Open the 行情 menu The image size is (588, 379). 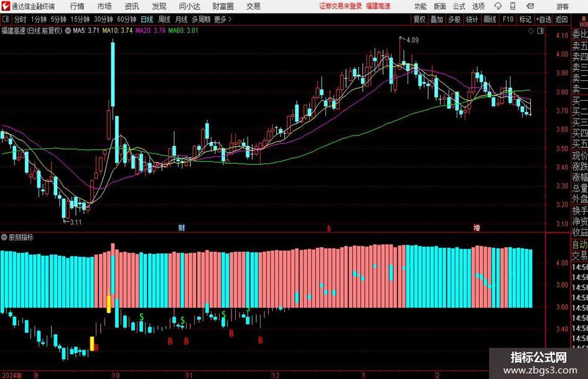click(x=77, y=6)
